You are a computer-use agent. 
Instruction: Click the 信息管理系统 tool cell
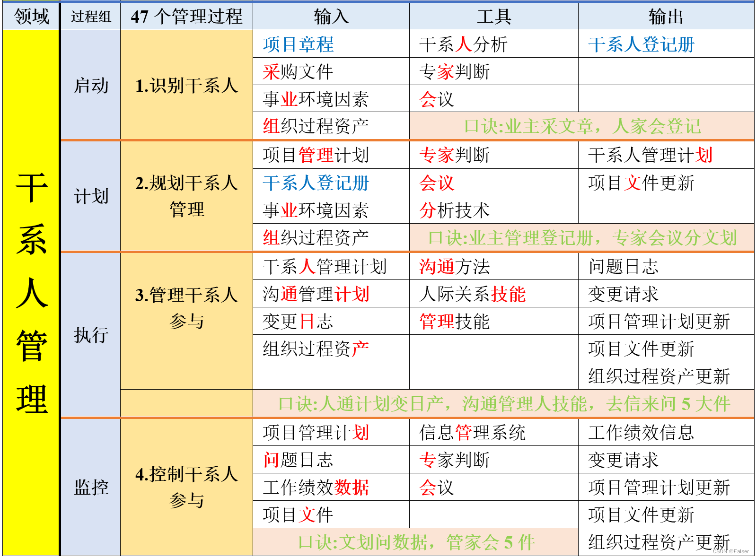pos(494,432)
